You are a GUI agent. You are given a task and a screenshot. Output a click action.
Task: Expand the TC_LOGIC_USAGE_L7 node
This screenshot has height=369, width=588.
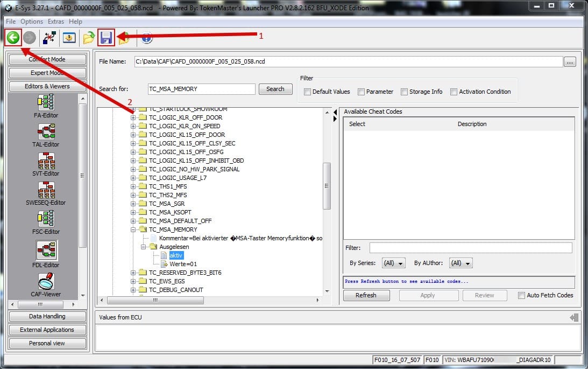click(133, 178)
